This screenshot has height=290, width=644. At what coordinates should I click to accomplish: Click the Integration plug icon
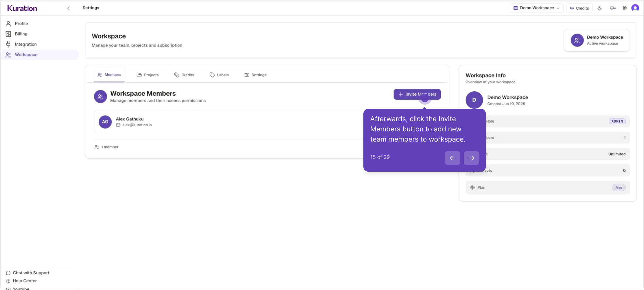click(x=8, y=44)
